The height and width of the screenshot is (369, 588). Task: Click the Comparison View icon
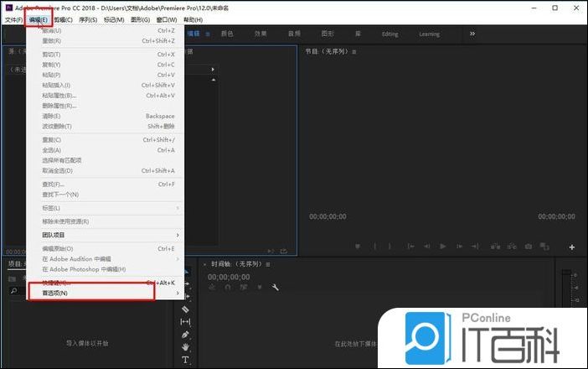(544, 247)
